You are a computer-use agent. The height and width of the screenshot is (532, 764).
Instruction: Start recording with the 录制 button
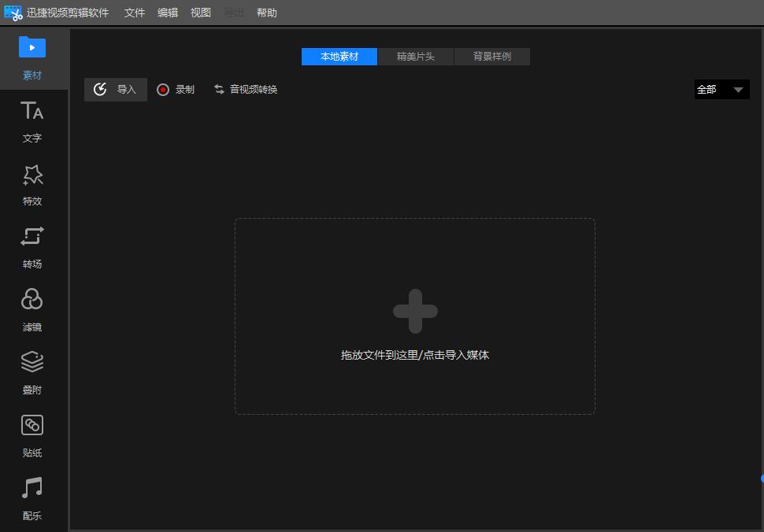(x=176, y=90)
